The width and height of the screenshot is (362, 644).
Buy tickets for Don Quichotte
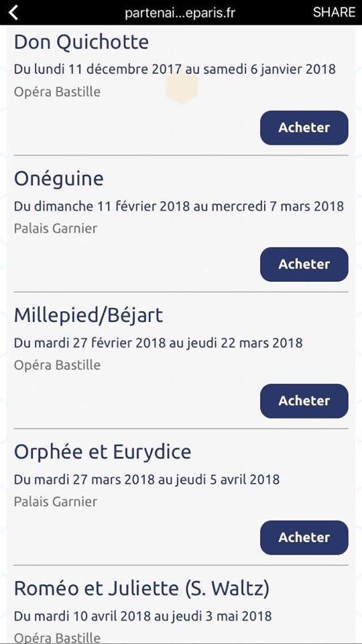[304, 127]
